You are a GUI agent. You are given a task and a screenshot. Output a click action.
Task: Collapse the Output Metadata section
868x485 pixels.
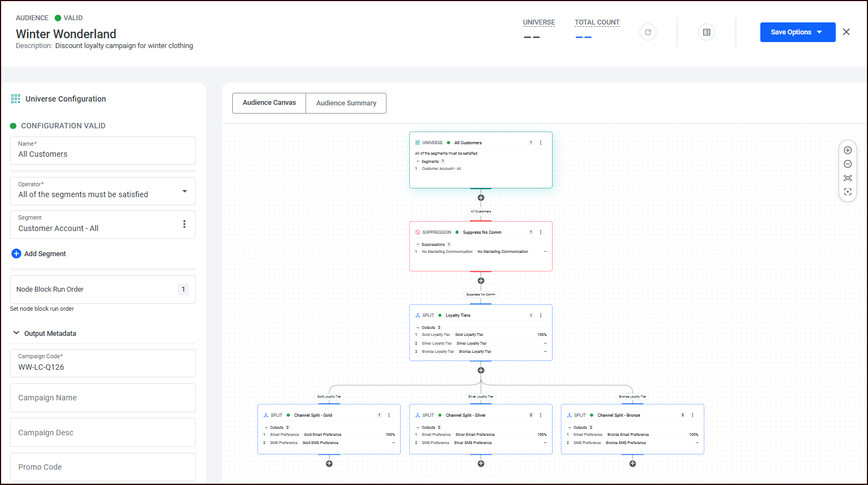click(x=16, y=333)
